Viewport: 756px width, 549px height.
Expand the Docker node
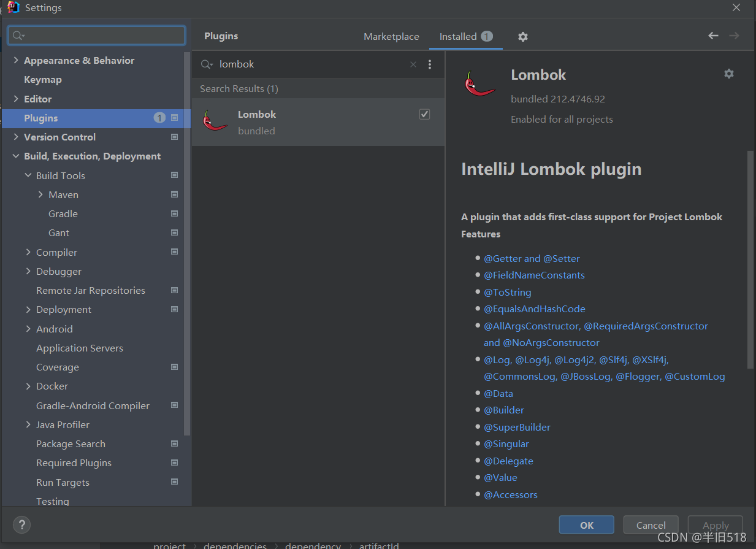(x=28, y=386)
